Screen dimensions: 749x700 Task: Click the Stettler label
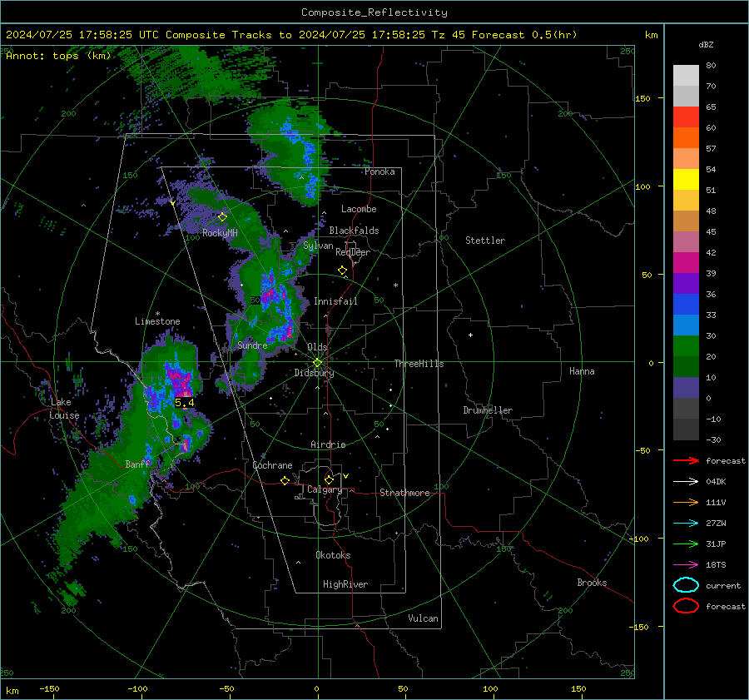[x=485, y=241]
